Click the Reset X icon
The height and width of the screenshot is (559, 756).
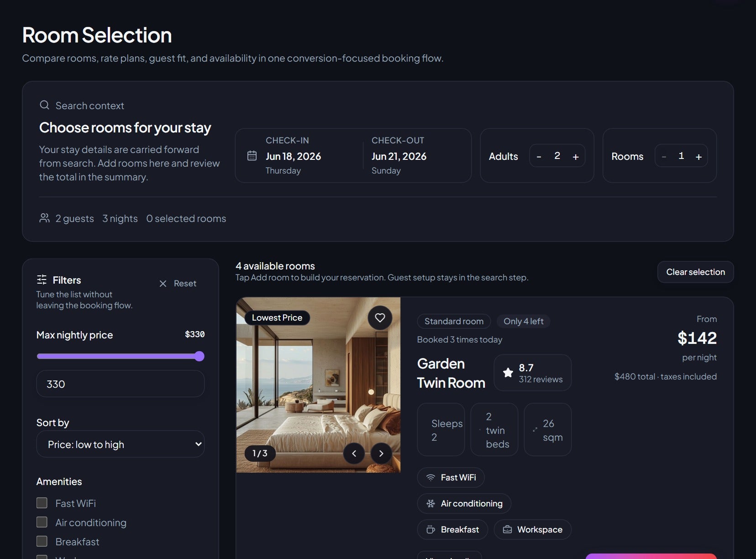(163, 284)
